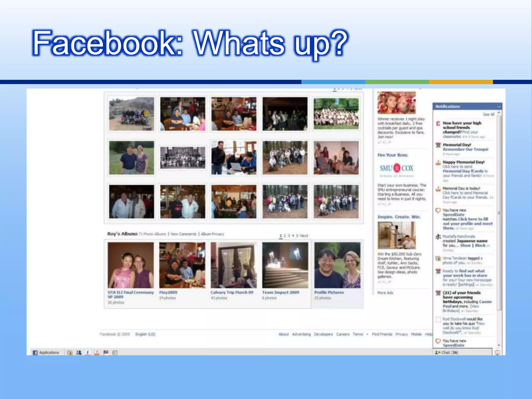Open the Chat (36) bar
The image size is (532, 399).
click(462, 352)
